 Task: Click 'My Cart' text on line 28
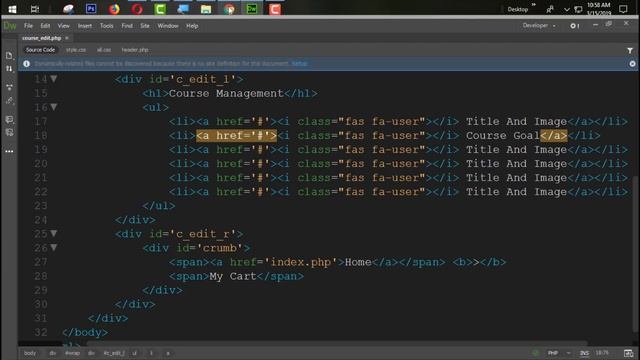233,276
